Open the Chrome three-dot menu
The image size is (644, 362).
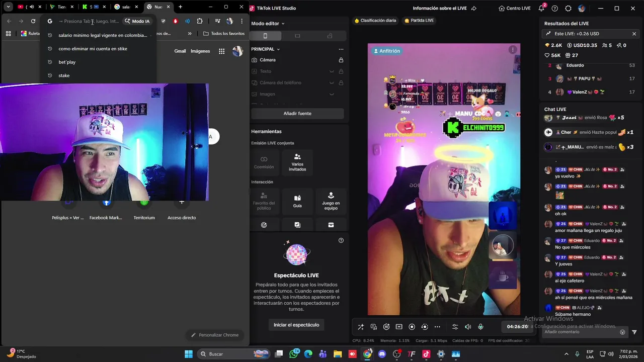point(242,21)
